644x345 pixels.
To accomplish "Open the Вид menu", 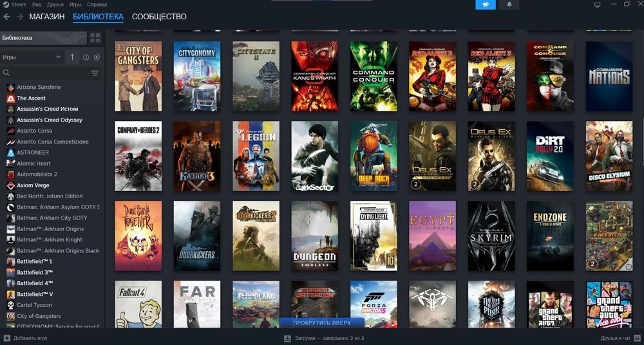I will (x=37, y=5).
